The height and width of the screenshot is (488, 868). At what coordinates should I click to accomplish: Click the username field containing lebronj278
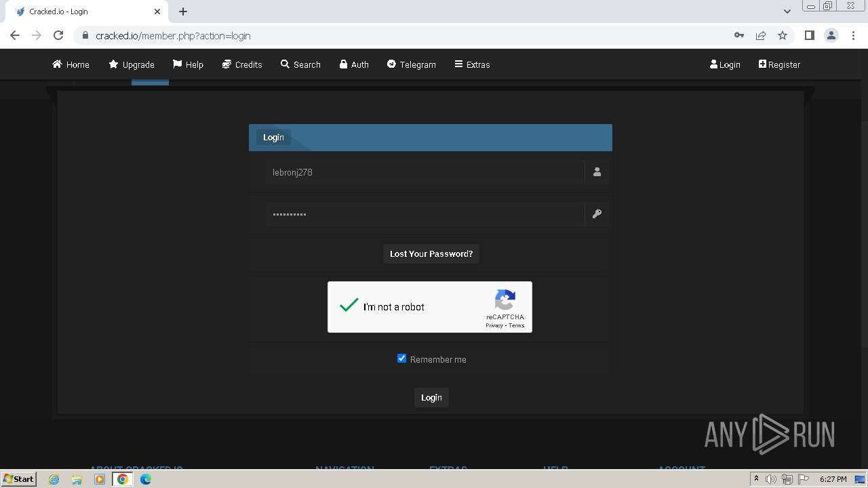(x=425, y=172)
